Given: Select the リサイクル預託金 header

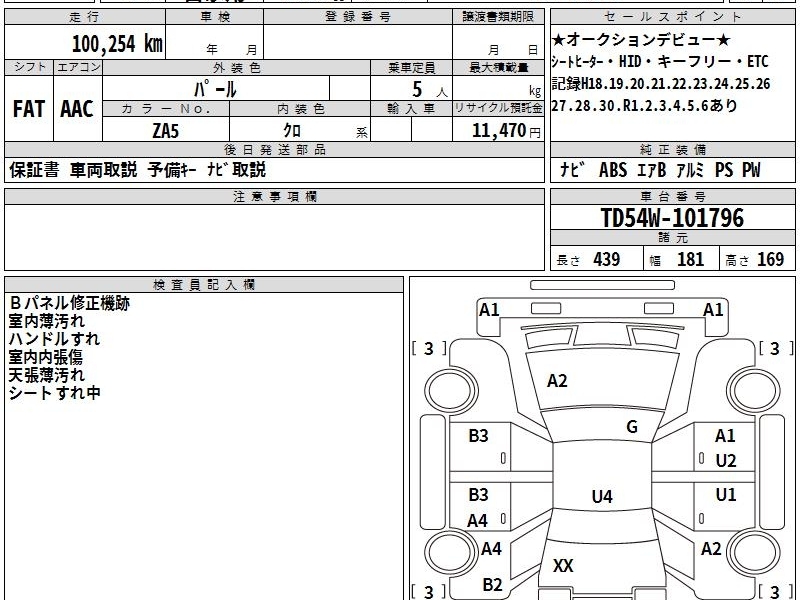Looking at the screenshot, I should [498, 109].
